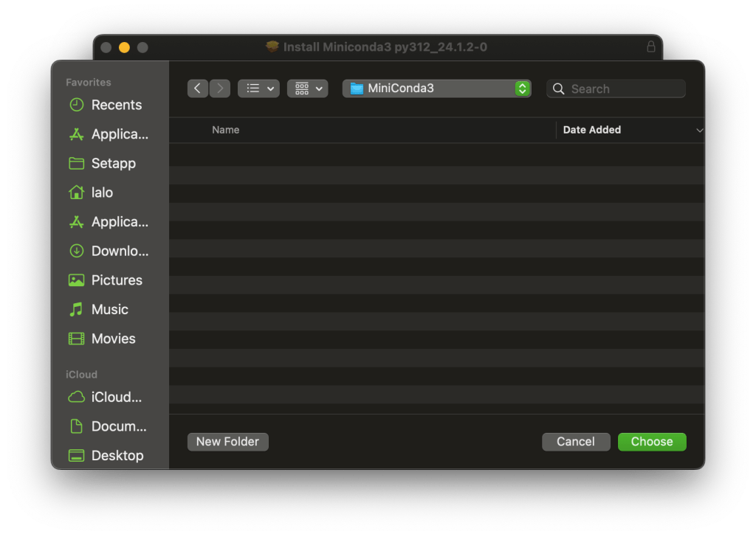Viewport: 756px width, 537px height.
Task: Open iCloud Drive in sidebar
Action: 116,397
